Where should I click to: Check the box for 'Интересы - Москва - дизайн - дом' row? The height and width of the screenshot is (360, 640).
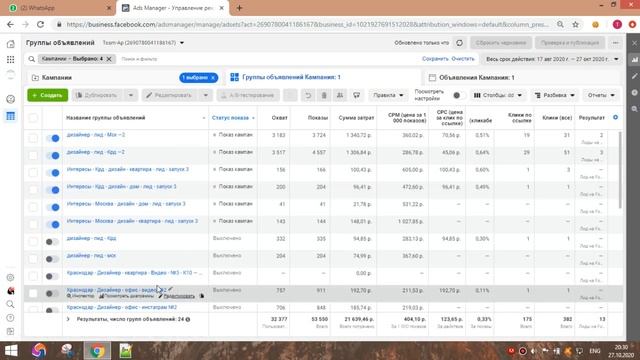(x=33, y=207)
